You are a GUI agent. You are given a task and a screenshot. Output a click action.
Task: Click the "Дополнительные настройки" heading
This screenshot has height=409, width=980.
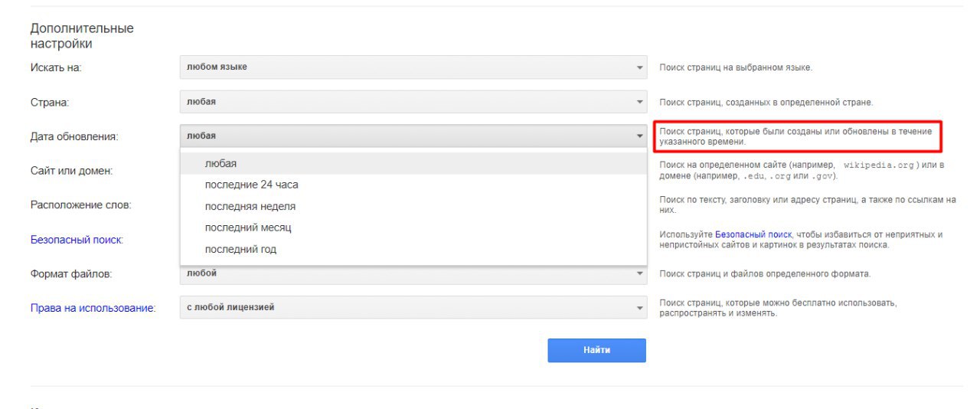(x=82, y=36)
